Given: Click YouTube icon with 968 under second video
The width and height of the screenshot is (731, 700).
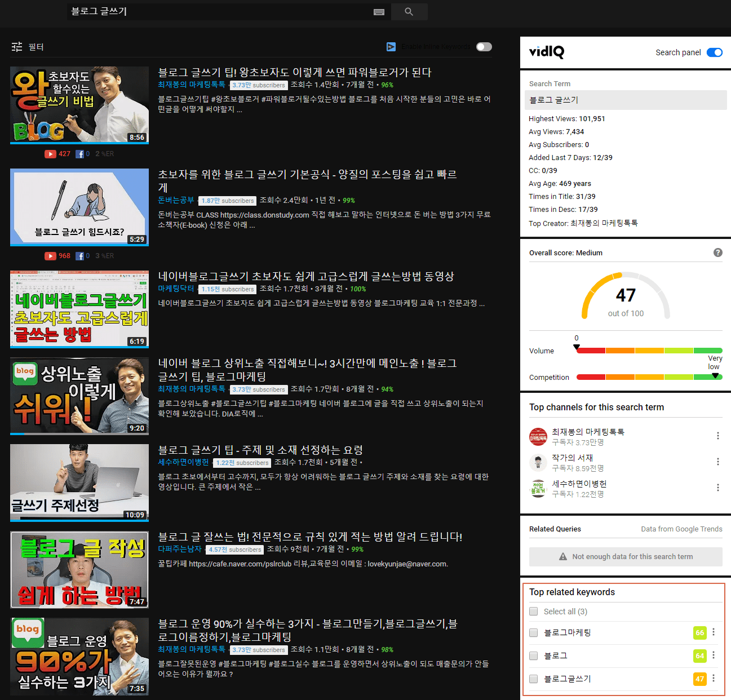Looking at the screenshot, I should (x=50, y=256).
